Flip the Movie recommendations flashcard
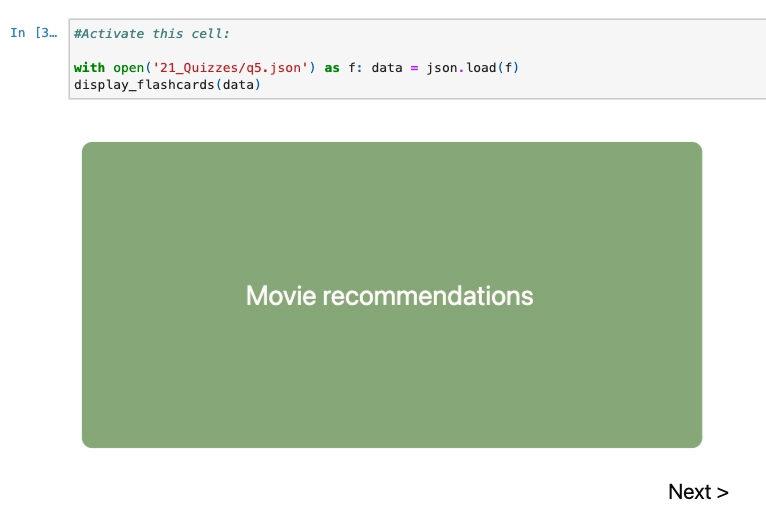Image resolution: width=766 pixels, height=513 pixels. [x=392, y=295]
